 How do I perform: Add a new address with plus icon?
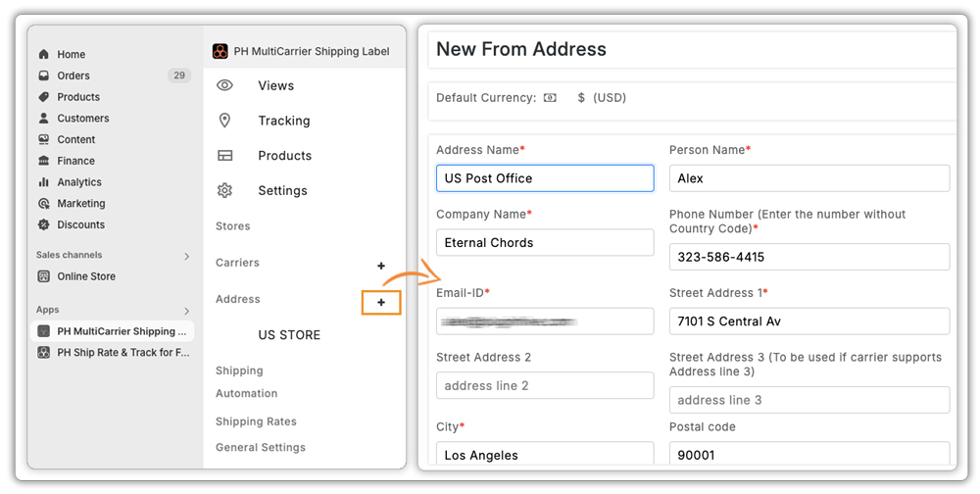[381, 303]
